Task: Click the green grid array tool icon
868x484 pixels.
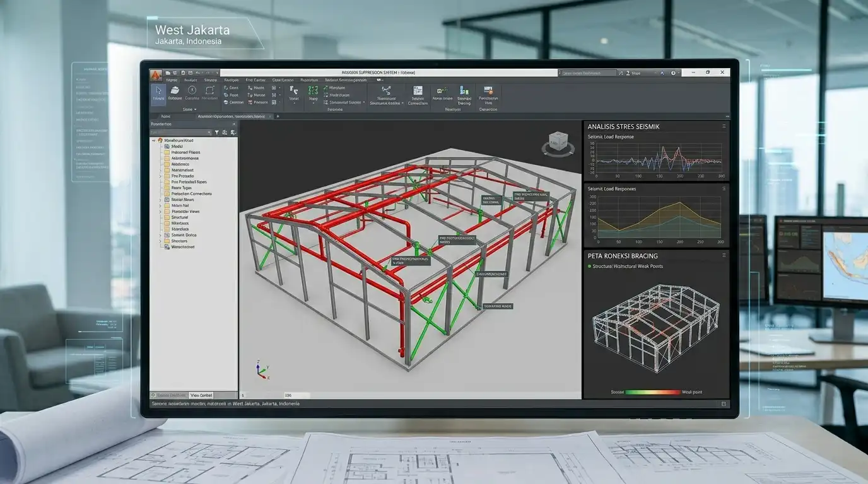Action: 313,91
